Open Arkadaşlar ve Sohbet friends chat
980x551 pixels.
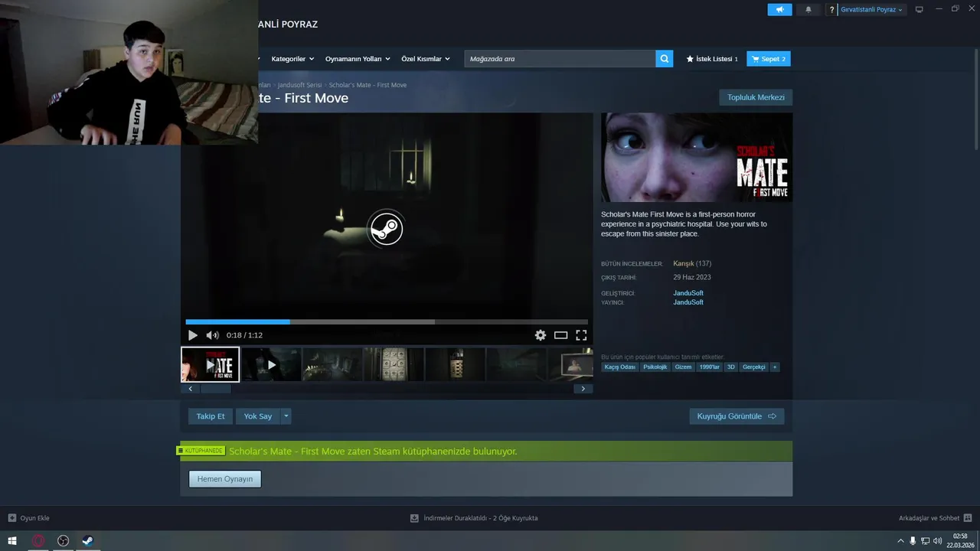(935, 518)
